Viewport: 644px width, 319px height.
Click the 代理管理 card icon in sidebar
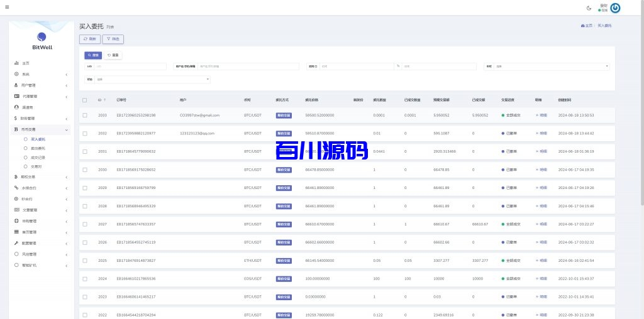(x=16, y=96)
